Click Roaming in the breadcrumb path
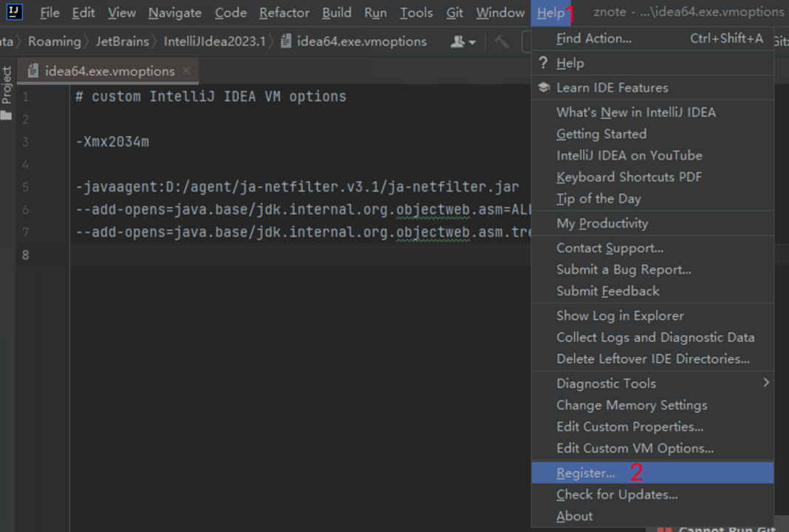This screenshot has height=532, width=789. [x=55, y=41]
